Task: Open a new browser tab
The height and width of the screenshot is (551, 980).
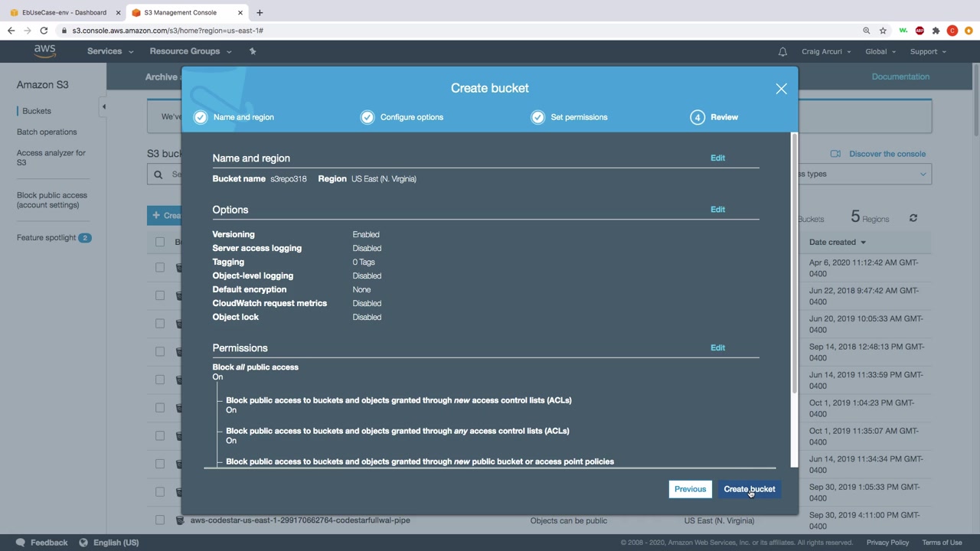Action: click(260, 12)
